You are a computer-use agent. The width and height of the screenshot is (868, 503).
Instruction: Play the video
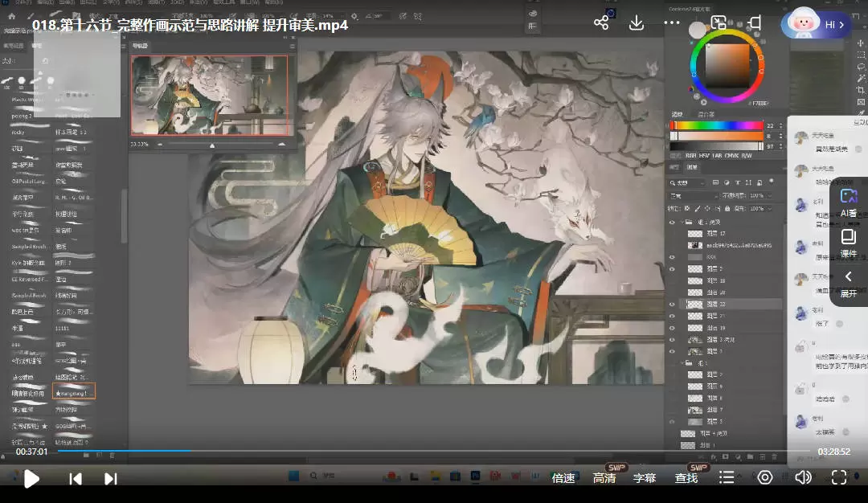click(31, 479)
